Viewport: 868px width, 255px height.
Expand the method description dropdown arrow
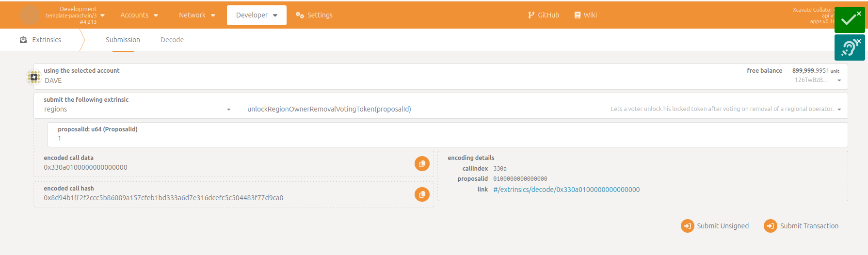pos(839,110)
